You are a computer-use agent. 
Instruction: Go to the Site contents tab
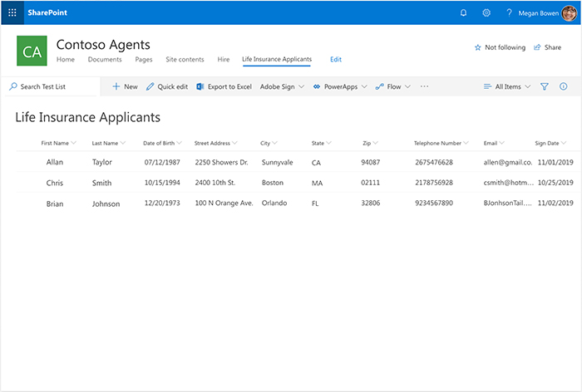(x=185, y=60)
